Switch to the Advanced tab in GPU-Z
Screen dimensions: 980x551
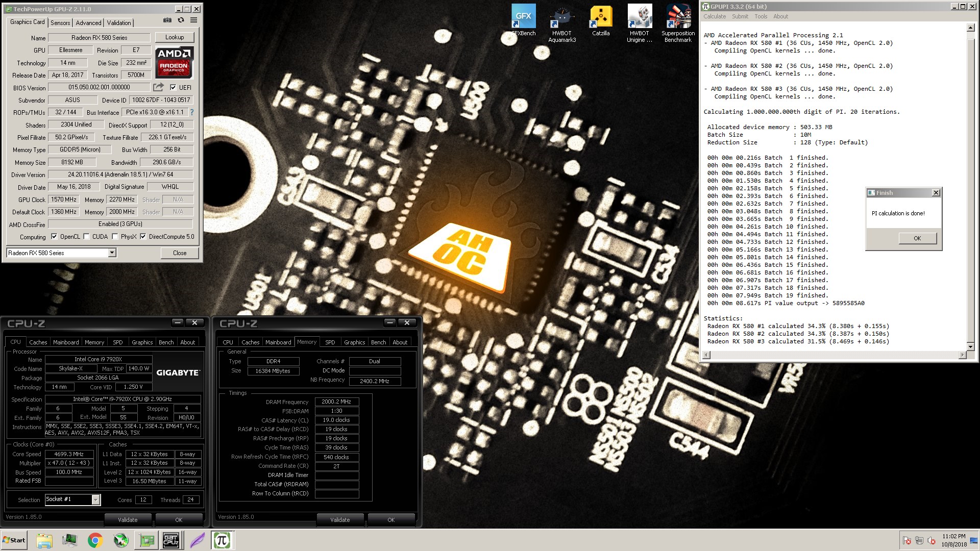pos(88,23)
